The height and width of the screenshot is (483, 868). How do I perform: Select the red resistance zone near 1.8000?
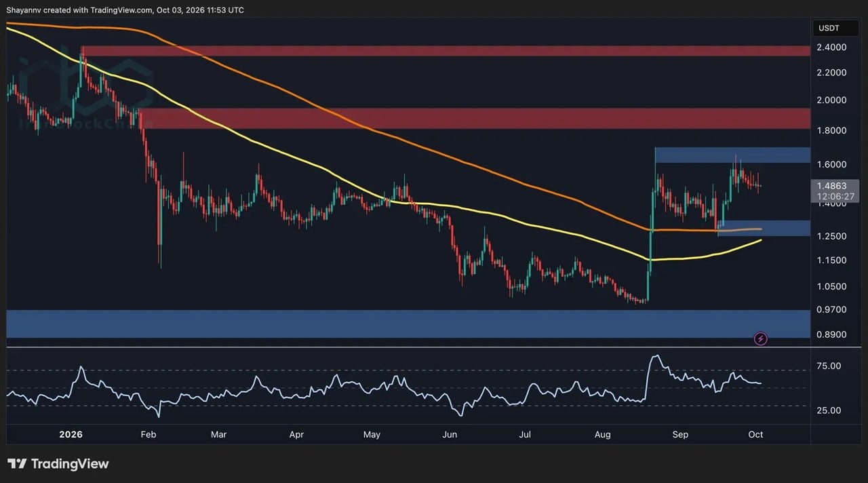tap(475, 118)
